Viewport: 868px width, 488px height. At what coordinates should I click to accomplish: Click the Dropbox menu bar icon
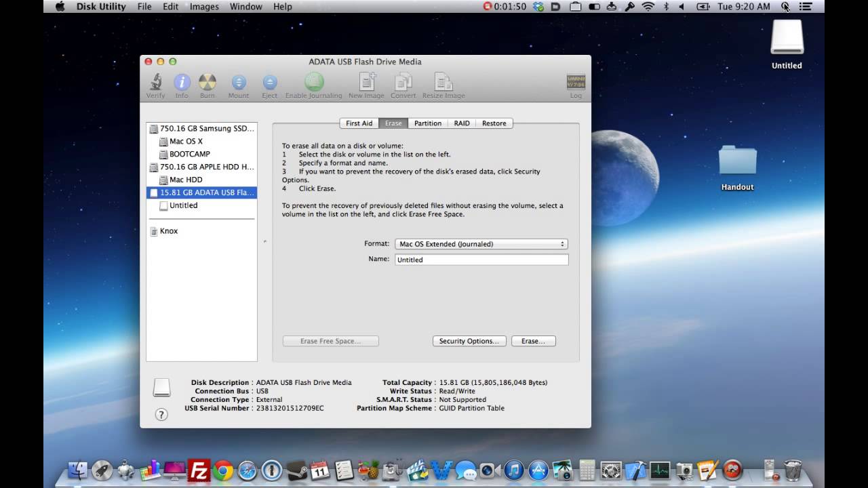(539, 6)
